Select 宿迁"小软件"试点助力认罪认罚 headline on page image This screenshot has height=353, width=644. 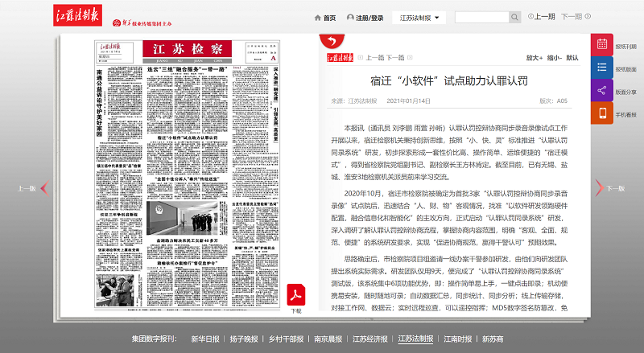188,138
